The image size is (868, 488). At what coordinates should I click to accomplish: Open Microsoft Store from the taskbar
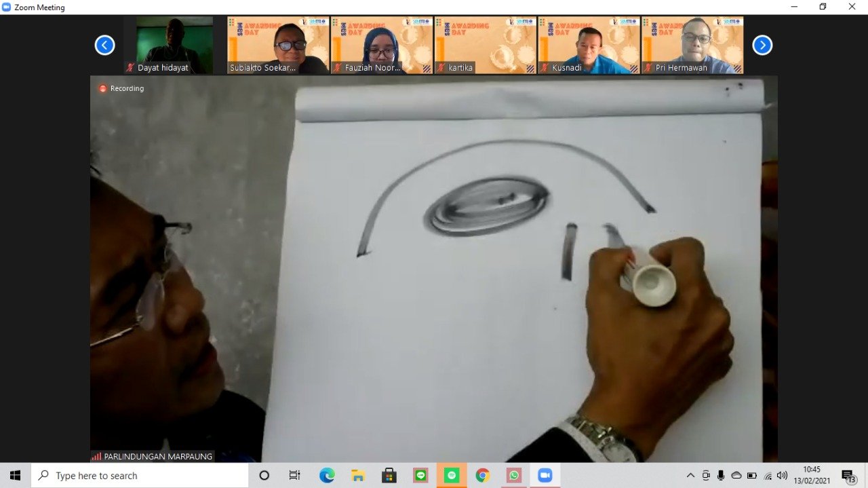[389, 475]
